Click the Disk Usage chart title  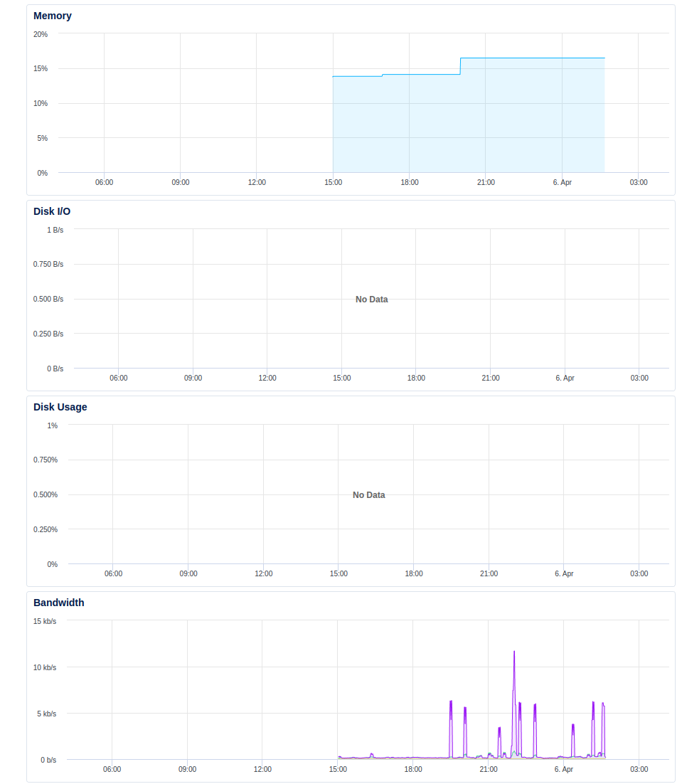click(60, 407)
